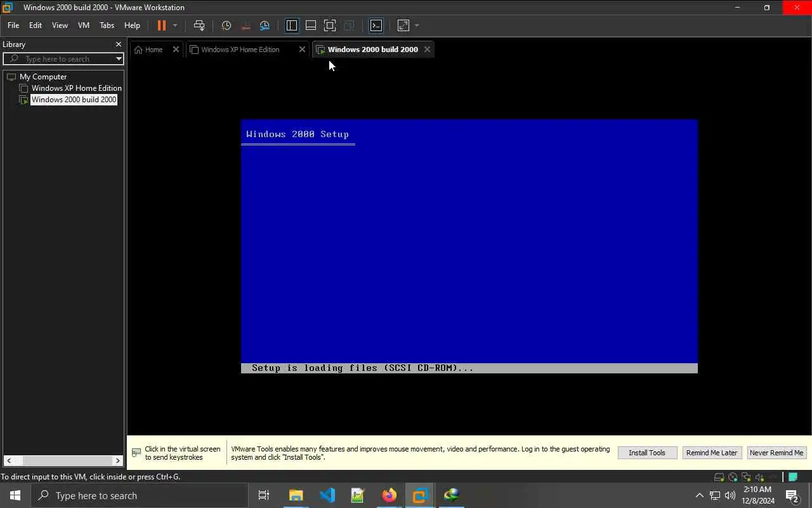
Task: Open the library search filter dropdown
Action: (x=119, y=59)
